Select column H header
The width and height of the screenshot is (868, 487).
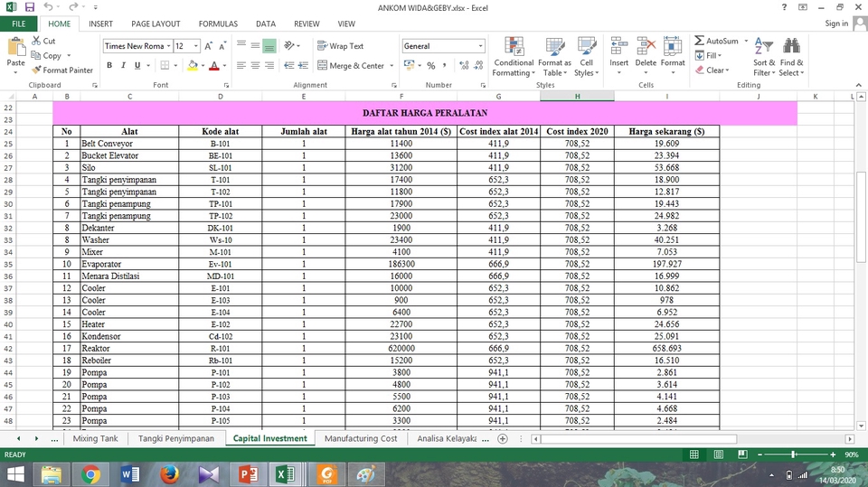pyautogui.click(x=578, y=97)
